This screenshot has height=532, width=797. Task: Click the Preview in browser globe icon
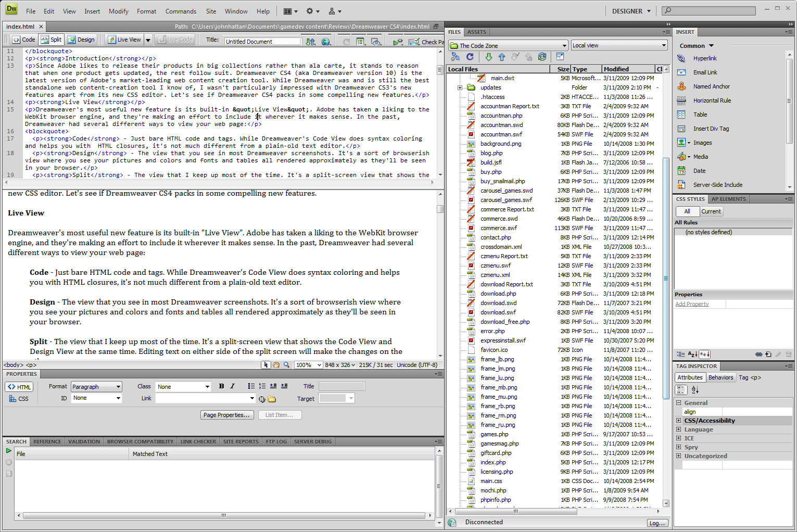(x=326, y=41)
